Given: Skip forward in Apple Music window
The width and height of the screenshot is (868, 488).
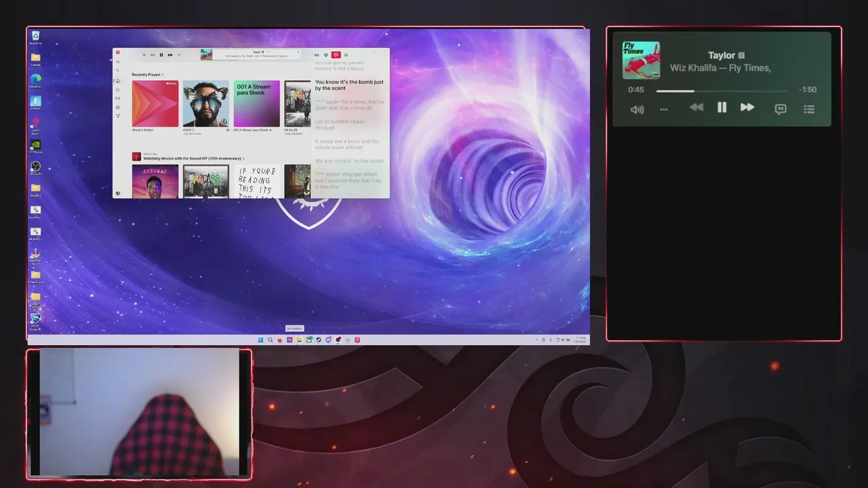Looking at the screenshot, I should click(x=170, y=55).
